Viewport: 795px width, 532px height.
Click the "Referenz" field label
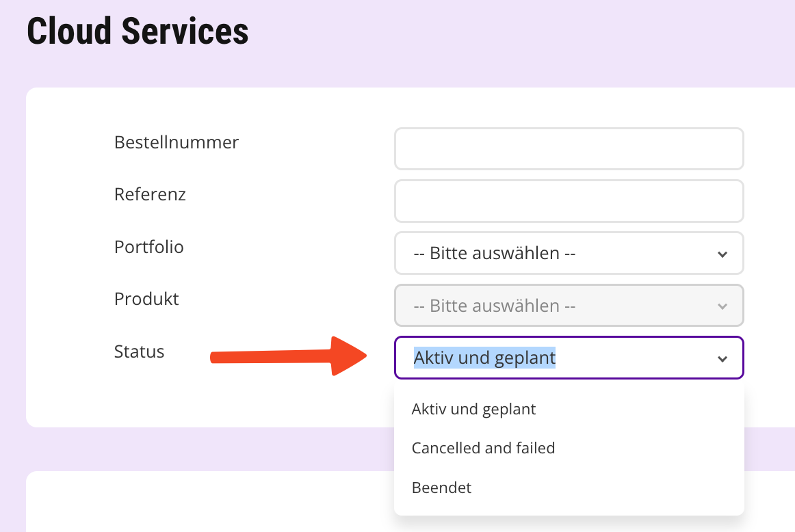[x=150, y=194]
